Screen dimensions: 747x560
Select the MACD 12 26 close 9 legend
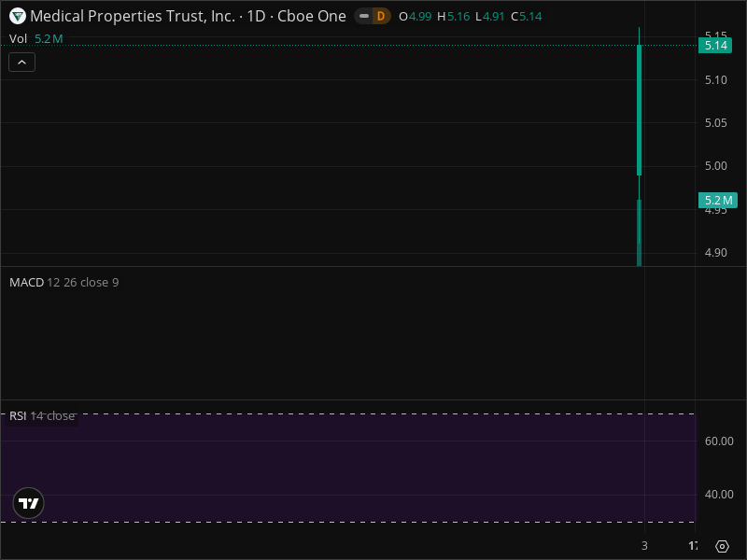63,283
